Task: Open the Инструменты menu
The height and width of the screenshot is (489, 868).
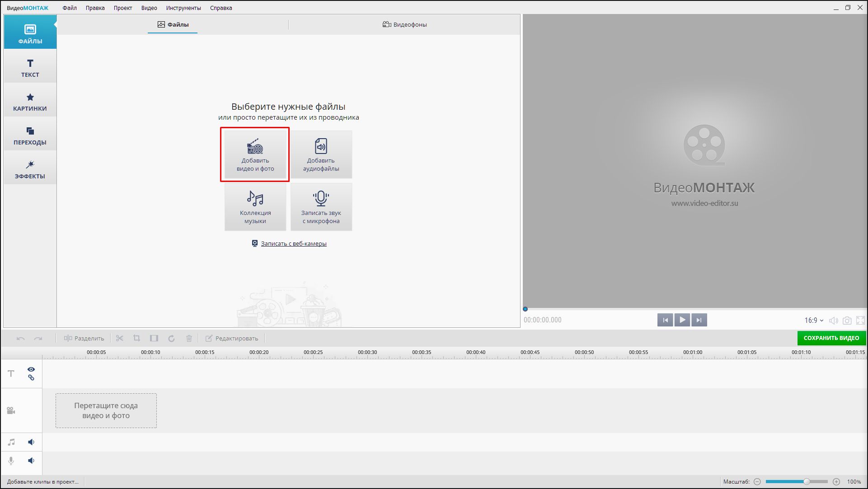Action: [183, 8]
